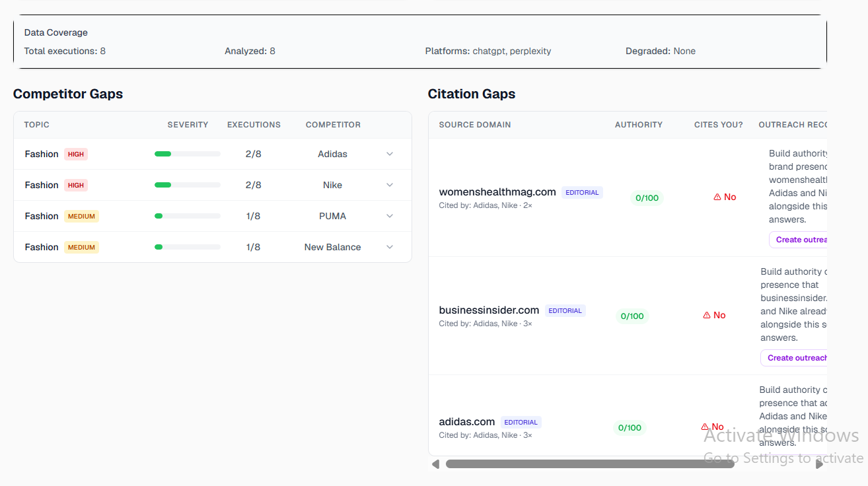
Task: Click the MEDIUM badge in the PUMA row
Action: point(81,216)
